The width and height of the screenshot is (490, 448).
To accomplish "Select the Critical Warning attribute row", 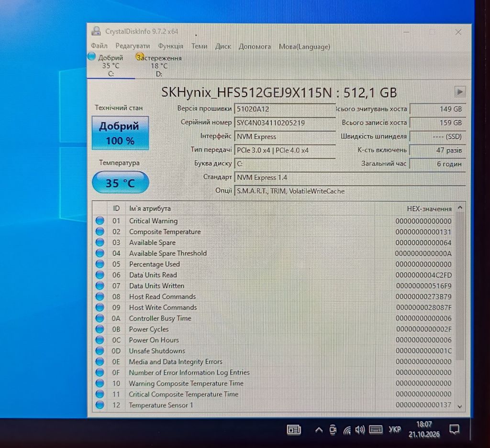I will click(273, 221).
